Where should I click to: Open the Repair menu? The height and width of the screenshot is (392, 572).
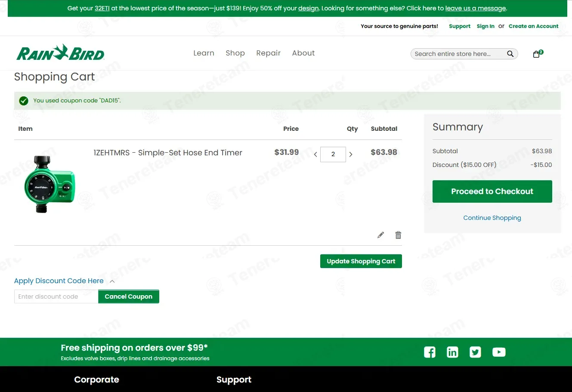[x=268, y=53]
